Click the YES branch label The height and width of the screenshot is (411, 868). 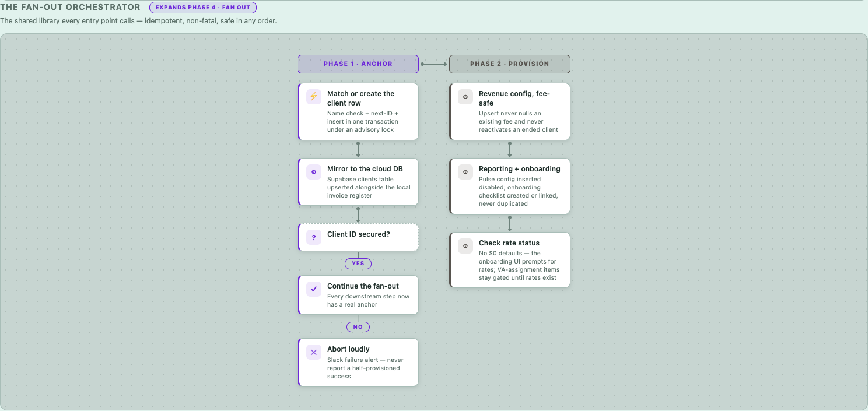point(358,264)
